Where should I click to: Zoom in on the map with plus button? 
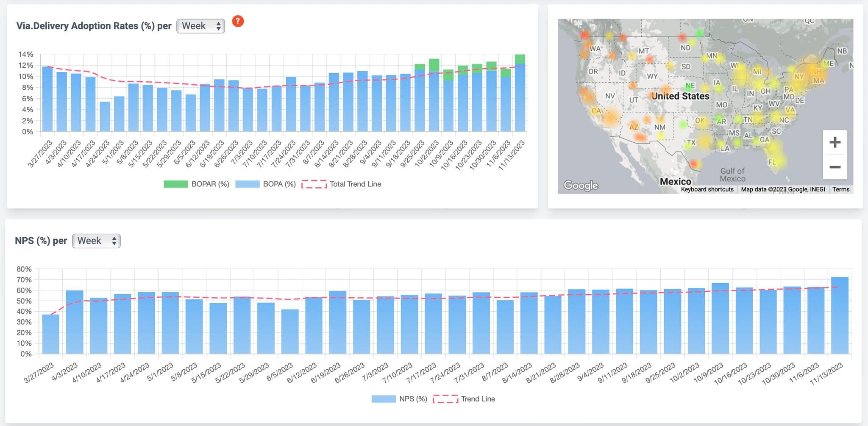coord(835,142)
